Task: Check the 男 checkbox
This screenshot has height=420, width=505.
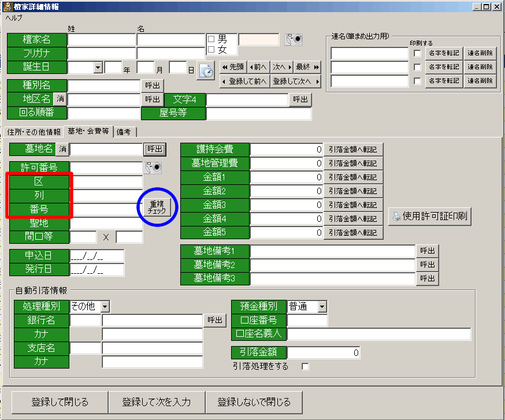Action: click(x=211, y=39)
